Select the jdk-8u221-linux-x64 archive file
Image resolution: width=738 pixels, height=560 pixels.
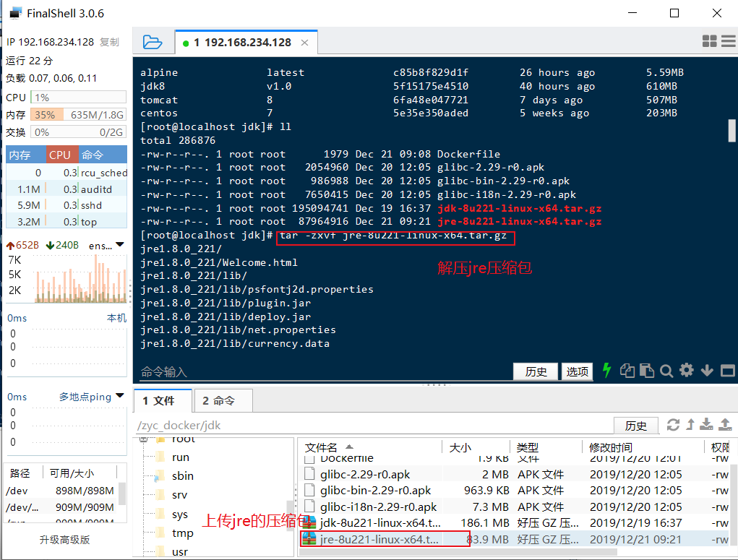[x=515, y=523]
